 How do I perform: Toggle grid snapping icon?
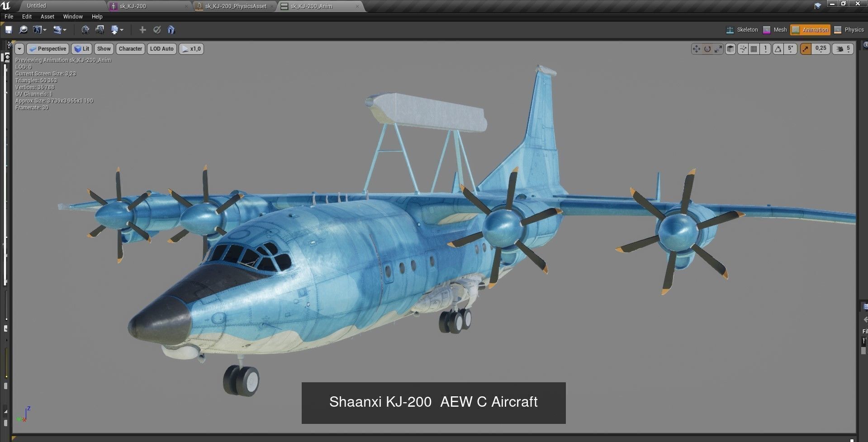tap(754, 49)
